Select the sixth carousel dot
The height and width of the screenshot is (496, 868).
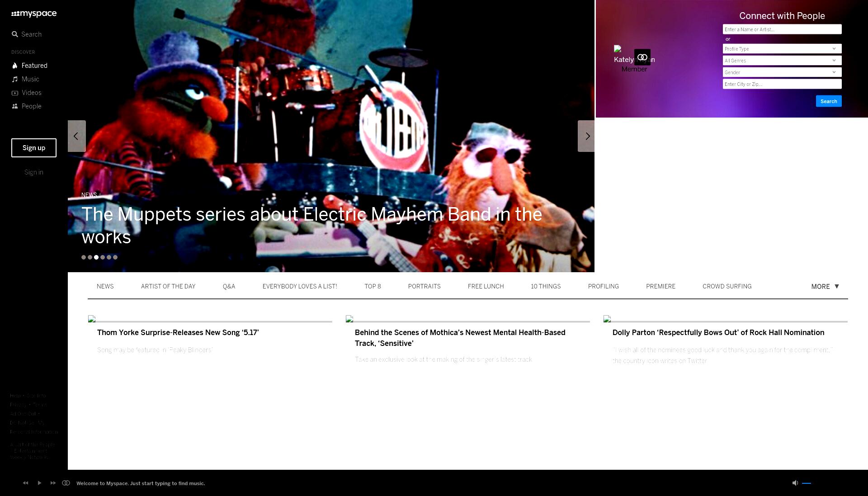[x=115, y=257]
